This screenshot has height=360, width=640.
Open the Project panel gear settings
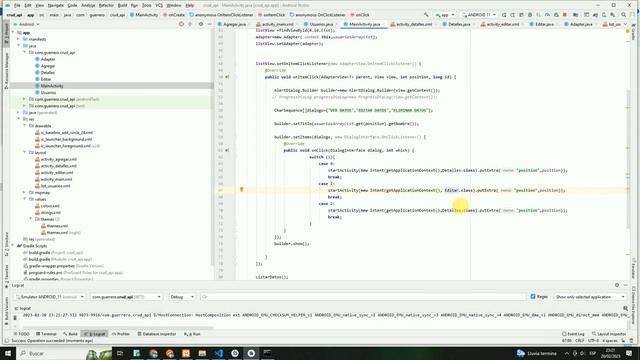click(201, 24)
